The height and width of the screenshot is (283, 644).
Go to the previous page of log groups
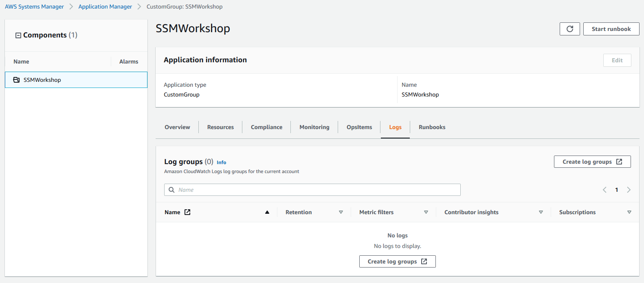[604, 190]
